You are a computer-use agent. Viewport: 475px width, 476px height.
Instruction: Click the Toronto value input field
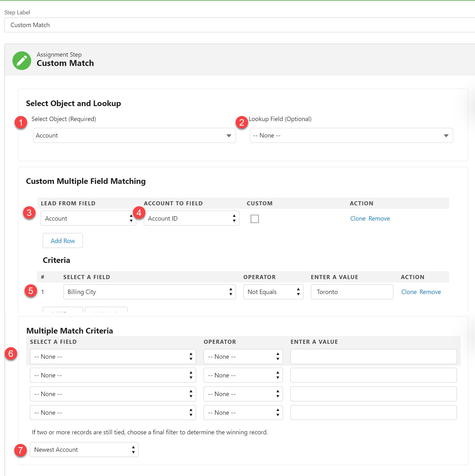point(352,292)
